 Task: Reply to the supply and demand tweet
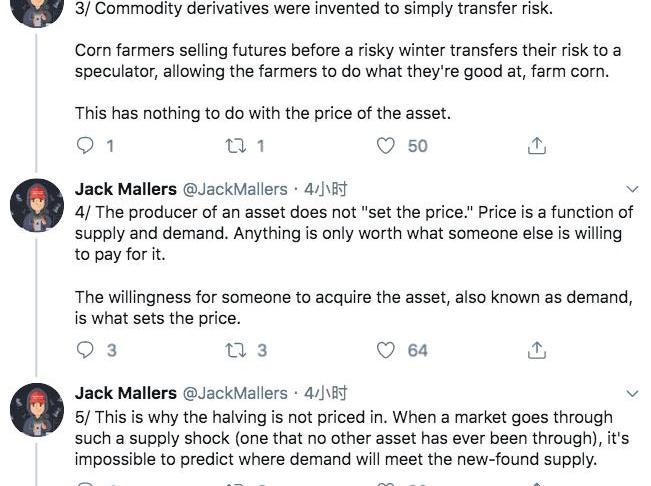point(85,350)
